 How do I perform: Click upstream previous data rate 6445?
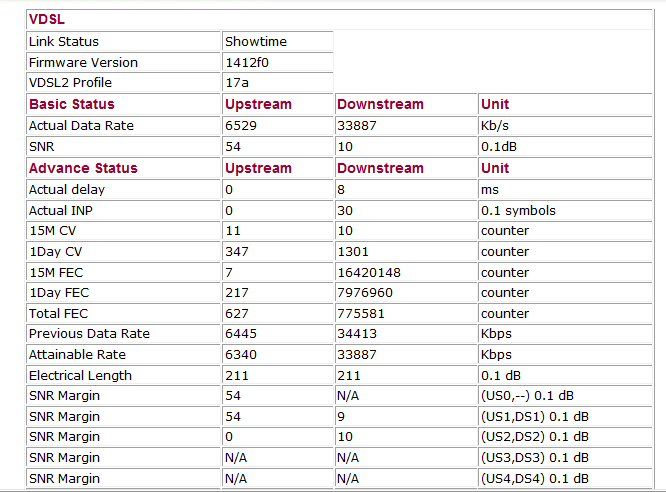241,334
